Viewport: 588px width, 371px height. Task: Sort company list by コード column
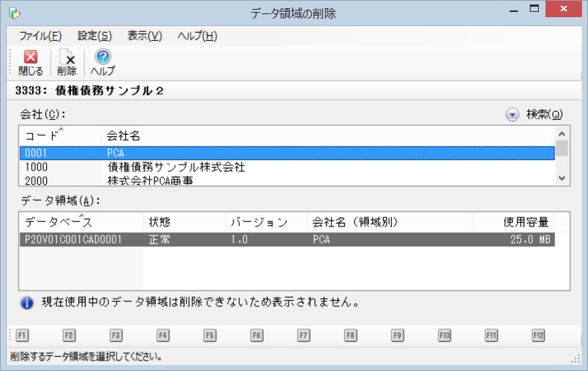(x=60, y=136)
